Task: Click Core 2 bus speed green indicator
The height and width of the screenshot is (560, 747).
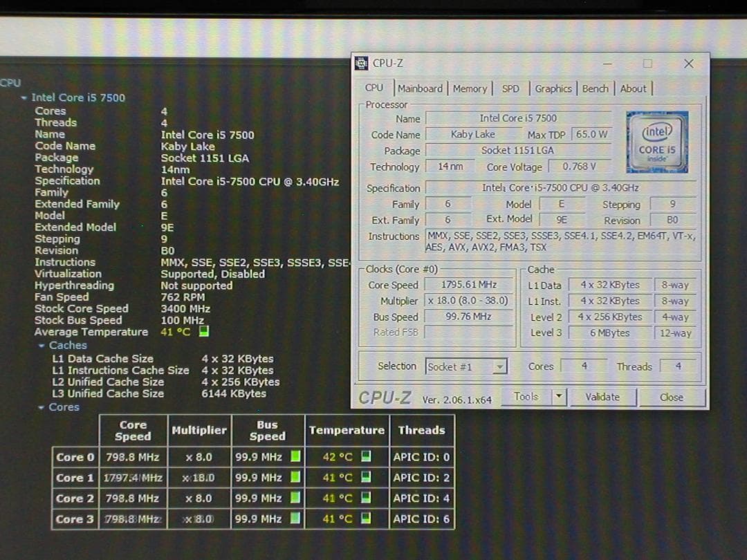Action: [x=295, y=498]
